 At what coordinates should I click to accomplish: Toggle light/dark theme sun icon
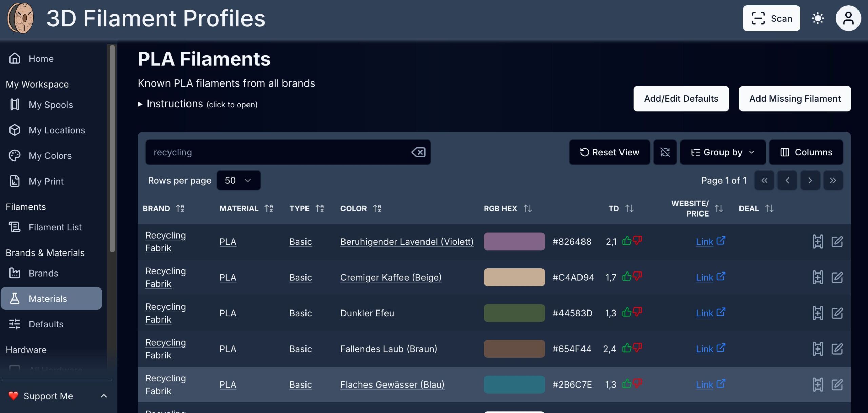pyautogui.click(x=817, y=18)
